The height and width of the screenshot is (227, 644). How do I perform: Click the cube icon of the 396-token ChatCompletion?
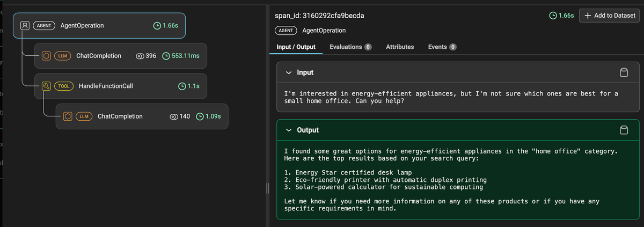46,56
